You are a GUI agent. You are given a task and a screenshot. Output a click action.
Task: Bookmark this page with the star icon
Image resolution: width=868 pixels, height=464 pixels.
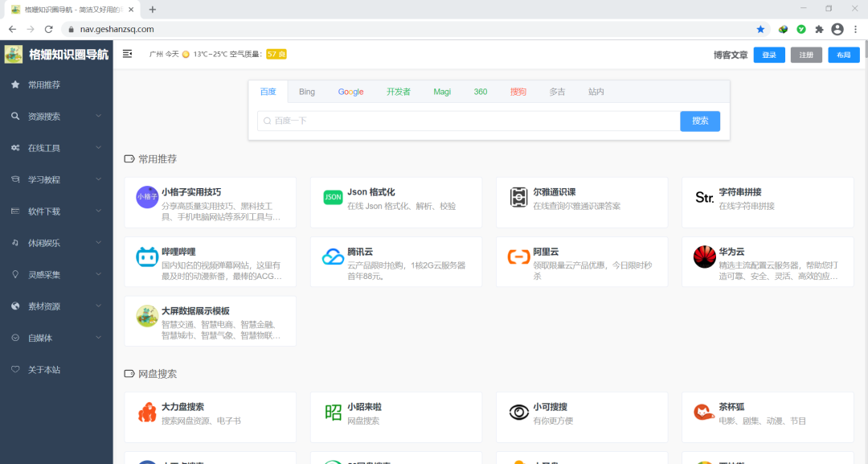760,29
